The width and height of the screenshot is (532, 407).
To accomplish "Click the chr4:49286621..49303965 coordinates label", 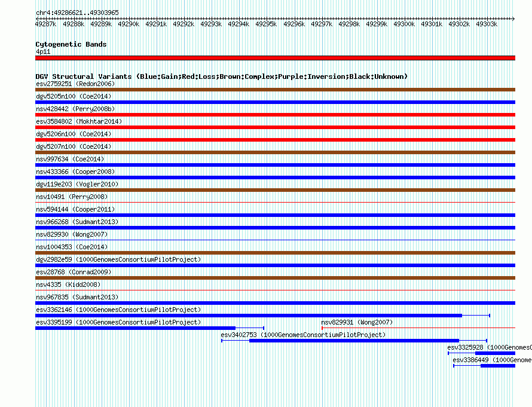I will point(77,13).
